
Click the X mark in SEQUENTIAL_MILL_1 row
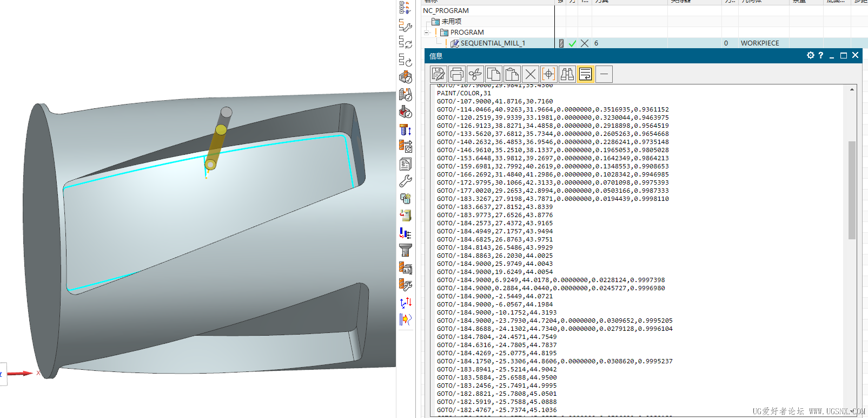click(585, 43)
